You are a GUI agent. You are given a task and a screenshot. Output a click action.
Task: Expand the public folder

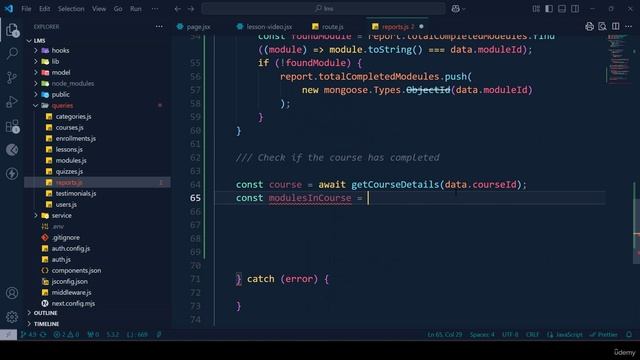click(x=60, y=95)
